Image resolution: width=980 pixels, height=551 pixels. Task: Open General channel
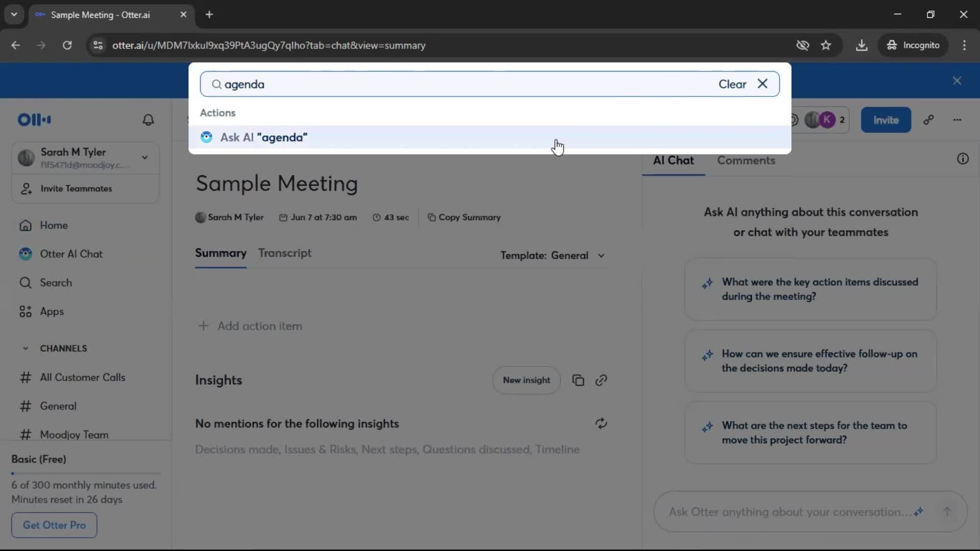(58, 406)
